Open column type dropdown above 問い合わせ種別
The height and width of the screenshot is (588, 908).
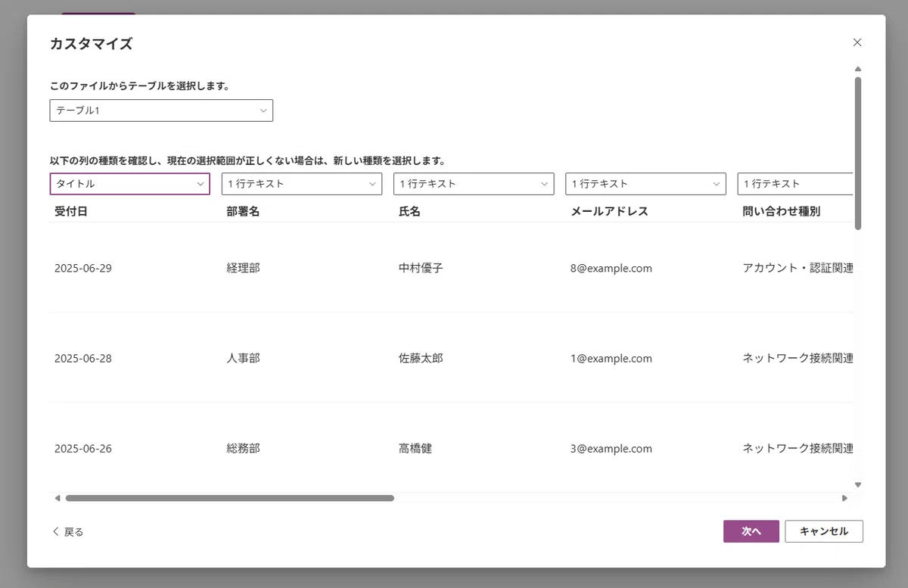[795, 184]
